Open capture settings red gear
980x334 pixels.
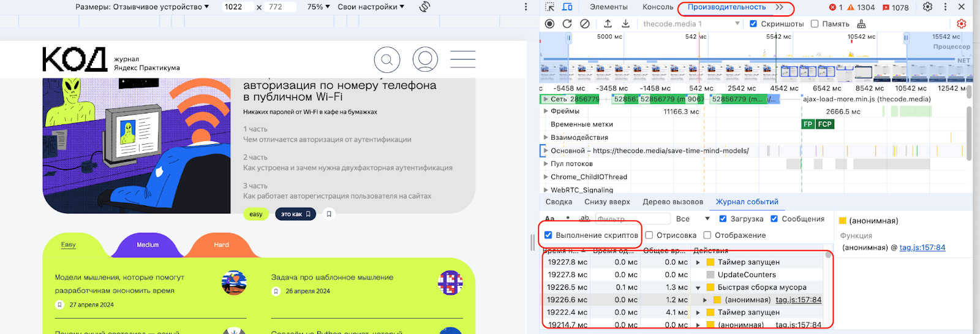tap(962, 24)
